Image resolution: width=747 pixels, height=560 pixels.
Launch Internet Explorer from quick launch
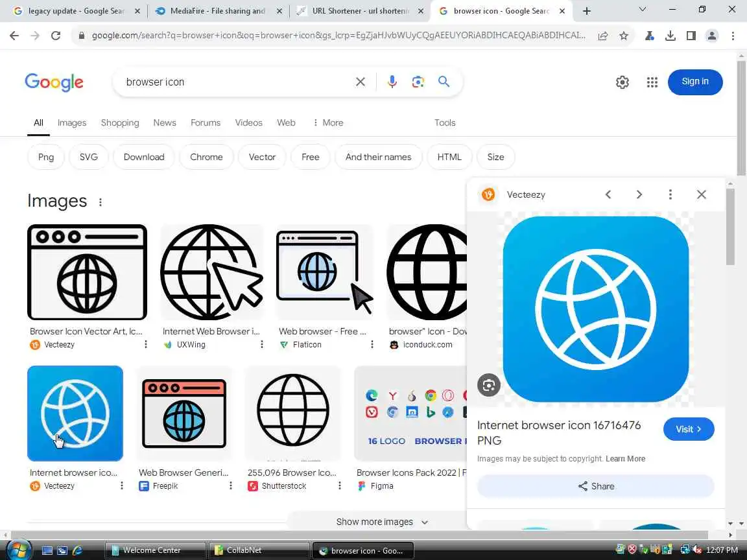pos(77,550)
